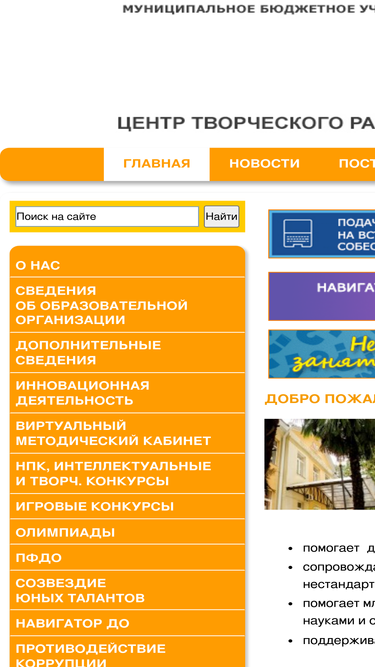Open the ПФДО menu item

click(128, 558)
